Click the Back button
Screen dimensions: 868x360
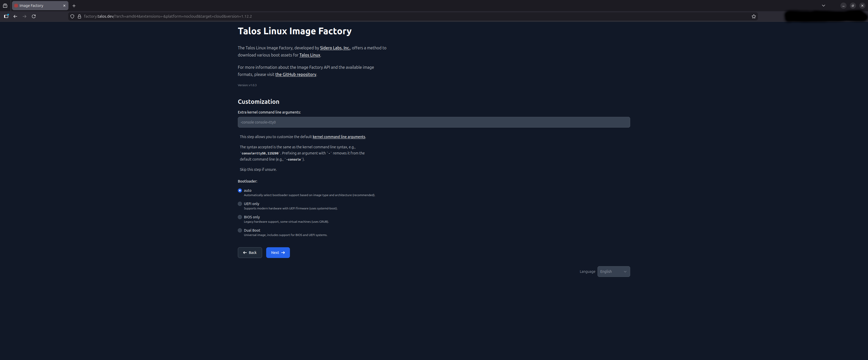tap(250, 253)
